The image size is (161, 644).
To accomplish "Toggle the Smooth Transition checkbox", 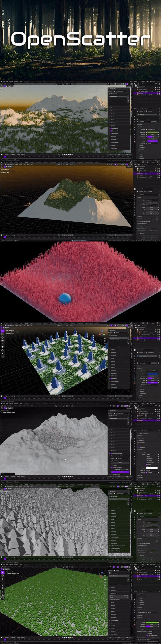I will click(x=112, y=467).
